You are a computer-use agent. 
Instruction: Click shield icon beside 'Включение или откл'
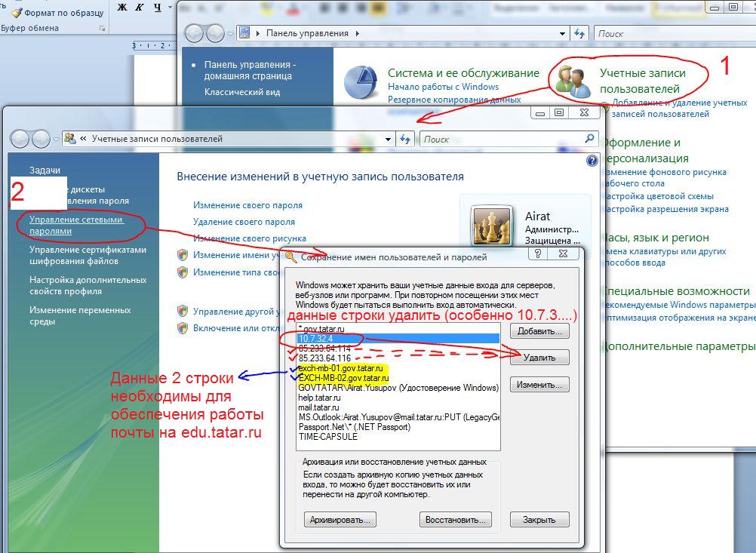coord(183,328)
